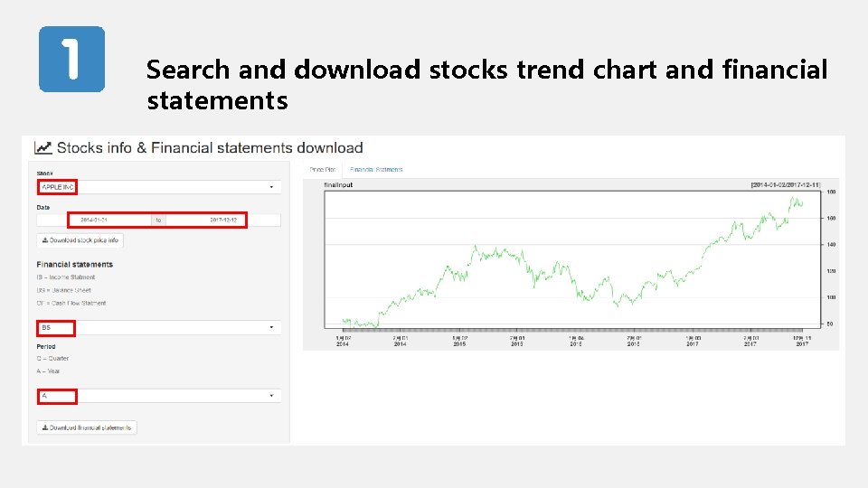Expand the financial statement type dropdown (BS)
Viewport: 868px width, 488px height.
click(x=158, y=327)
